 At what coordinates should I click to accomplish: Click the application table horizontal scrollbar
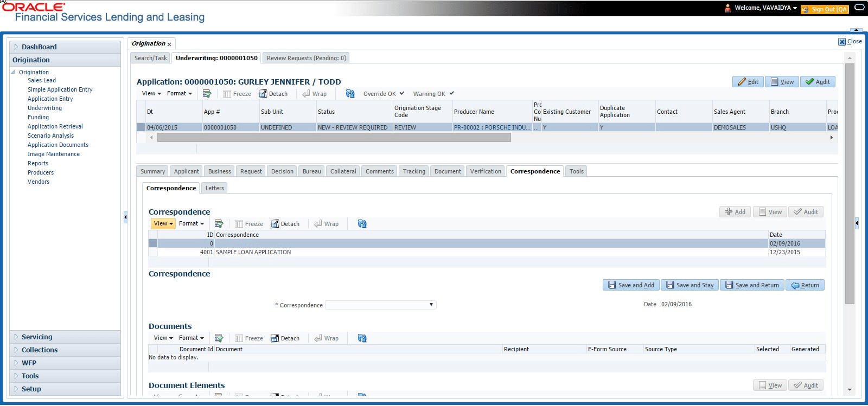pos(334,138)
